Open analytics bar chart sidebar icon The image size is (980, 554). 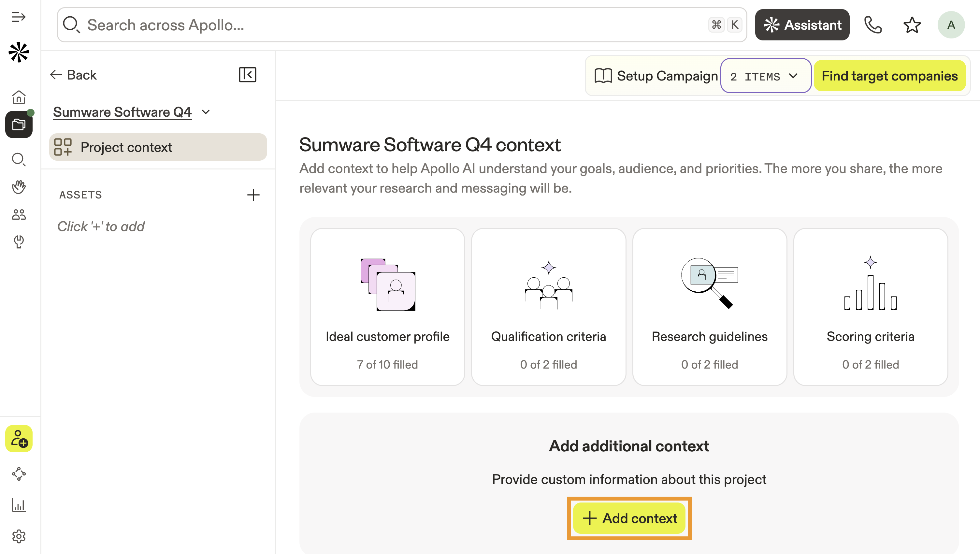[x=19, y=505]
